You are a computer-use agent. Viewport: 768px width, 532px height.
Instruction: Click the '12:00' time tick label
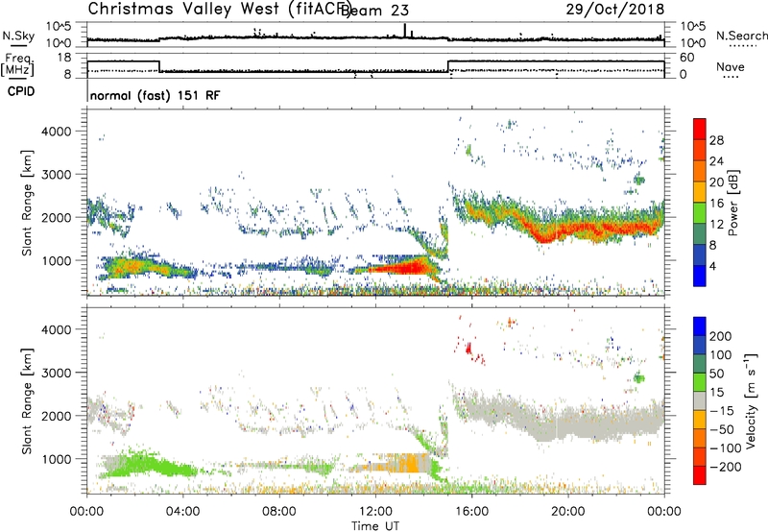pos(375,512)
